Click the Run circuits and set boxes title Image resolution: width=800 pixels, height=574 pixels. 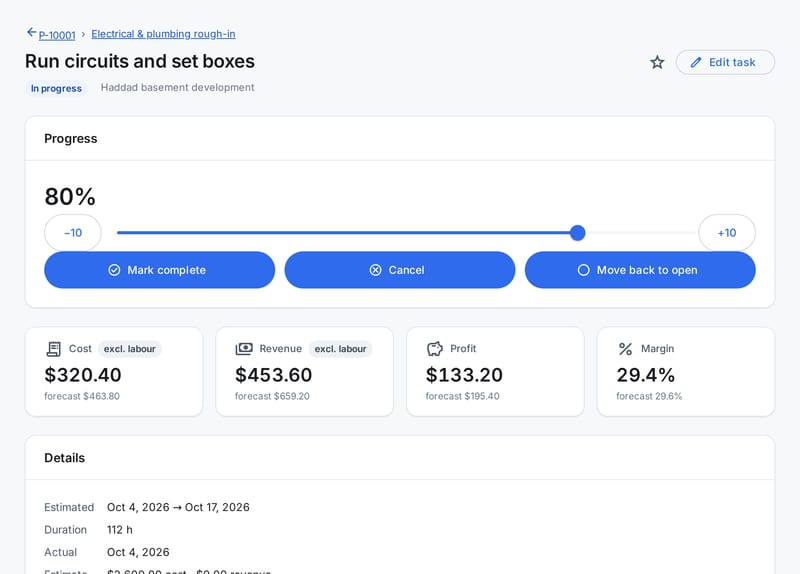[x=140, y=61]
